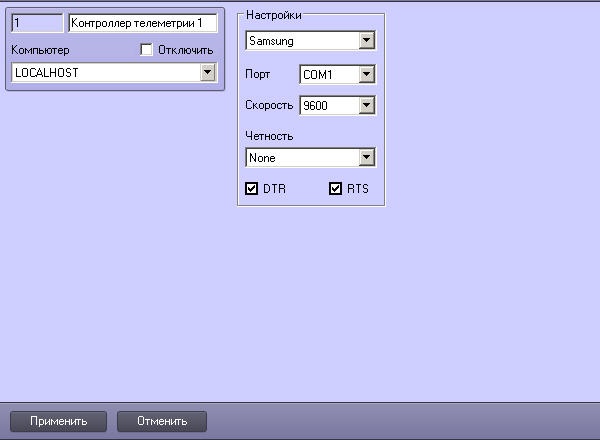Click the Компьютер label
600x440 pixels.
[x=40, y=49]
